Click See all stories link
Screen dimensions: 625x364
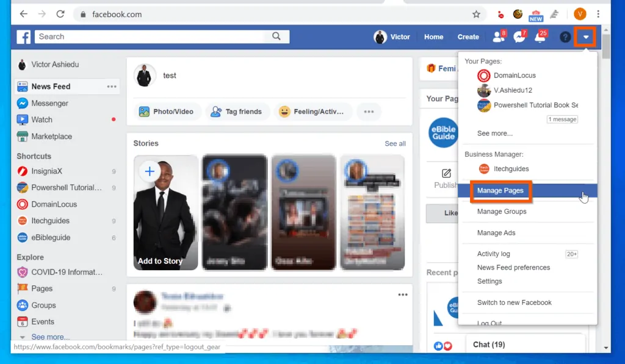395,143
